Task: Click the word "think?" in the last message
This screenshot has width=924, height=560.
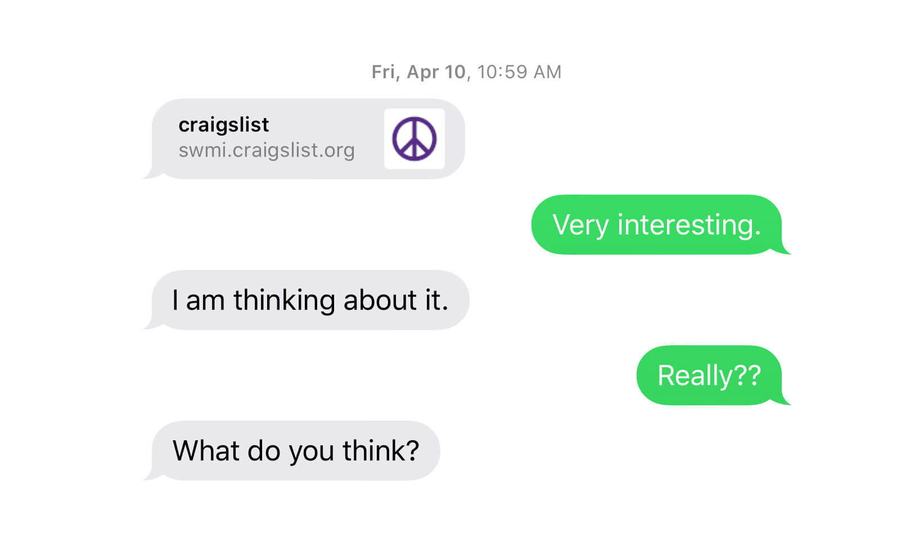Action: tap(381, 451)
